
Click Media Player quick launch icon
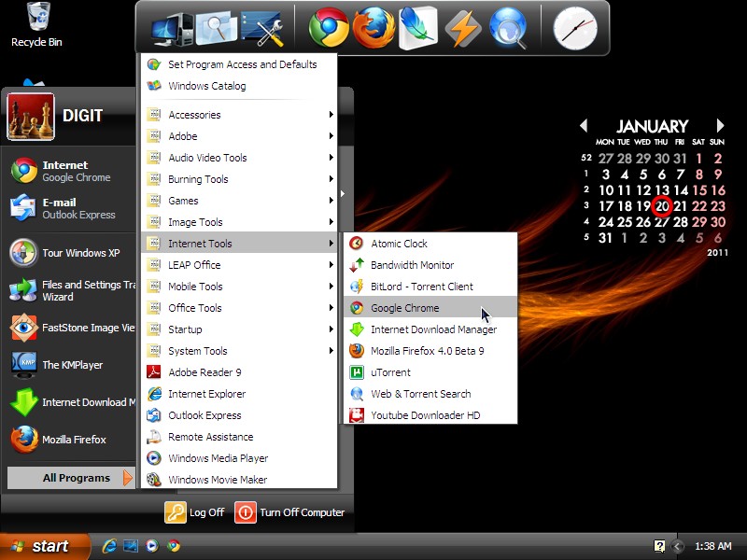152,546
